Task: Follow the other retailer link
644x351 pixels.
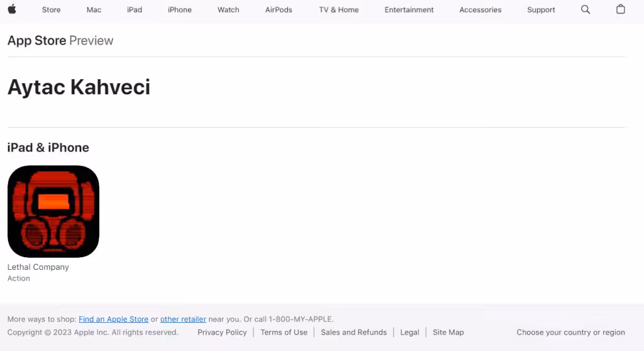Action: tap(183, 319)
